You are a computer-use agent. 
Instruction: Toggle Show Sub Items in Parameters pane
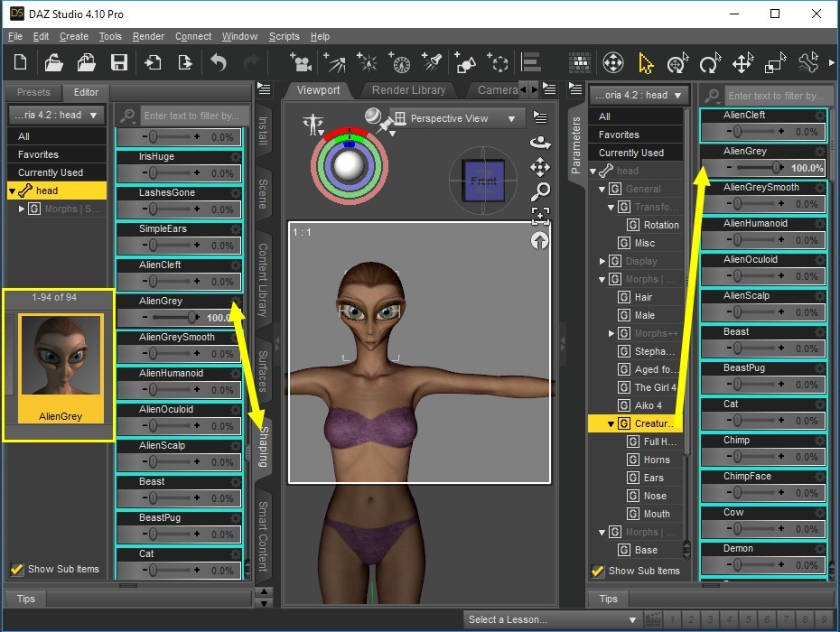point(597,571)
